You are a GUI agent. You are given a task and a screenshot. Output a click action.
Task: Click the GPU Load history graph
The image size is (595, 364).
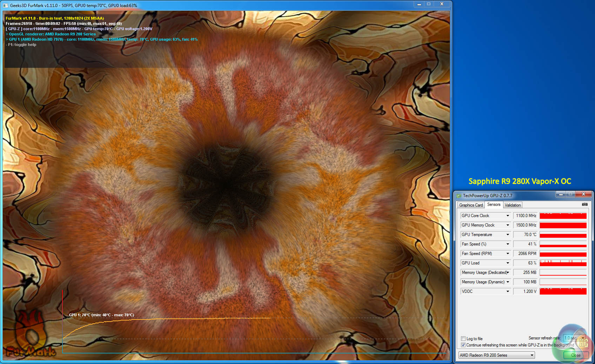click(563, 263)
